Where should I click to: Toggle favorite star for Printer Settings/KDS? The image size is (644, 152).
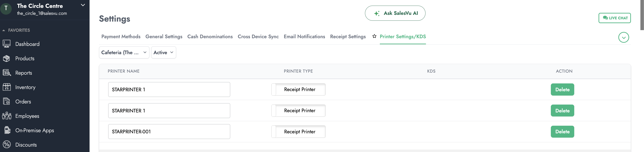coord(374,36)
